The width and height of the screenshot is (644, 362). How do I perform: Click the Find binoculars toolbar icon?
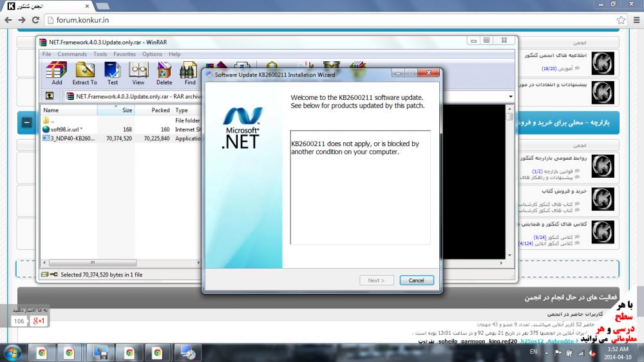click(x=189, y=73)
